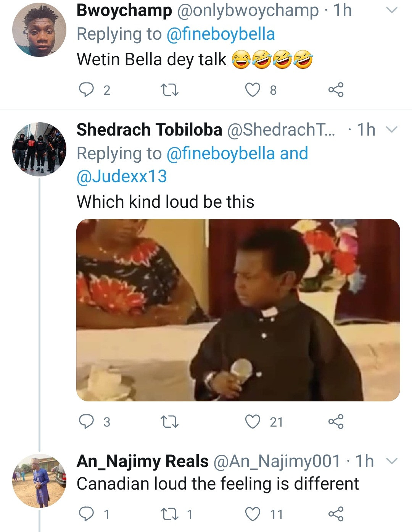Reply to Bwoychamp's tweet

click(86, 90)
